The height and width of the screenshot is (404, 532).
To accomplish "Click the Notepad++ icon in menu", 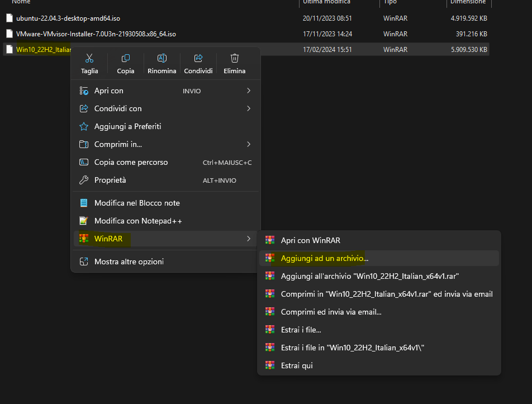I will tap(84, 221).
